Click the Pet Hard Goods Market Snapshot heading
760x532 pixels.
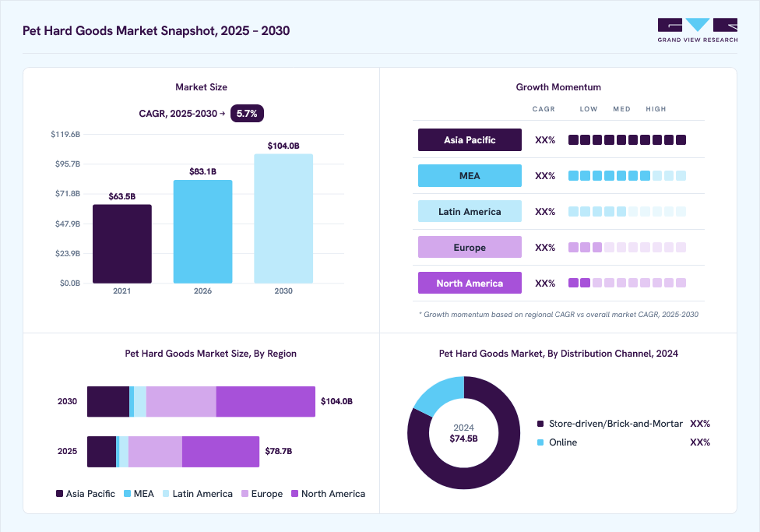coord(156,30)
